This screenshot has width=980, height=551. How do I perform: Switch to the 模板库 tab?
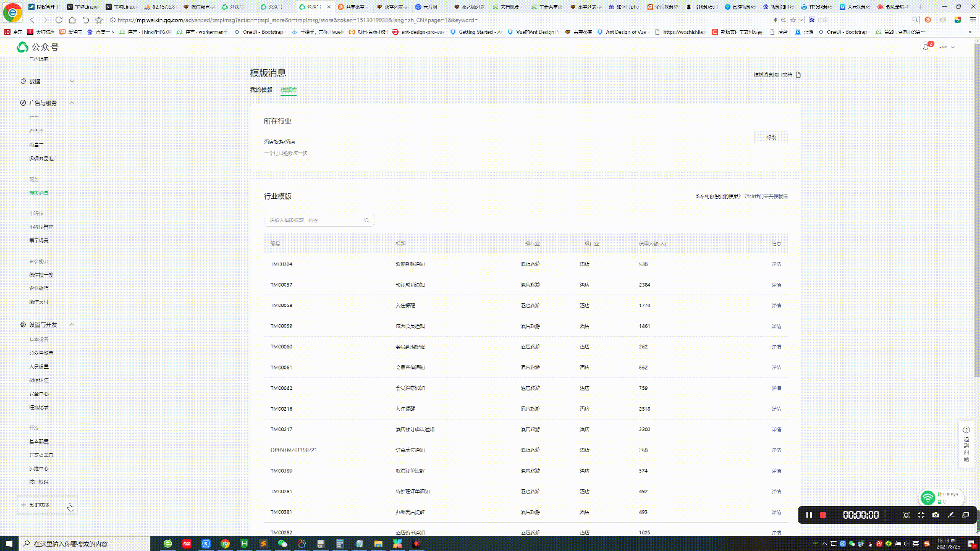click(289, 90)
